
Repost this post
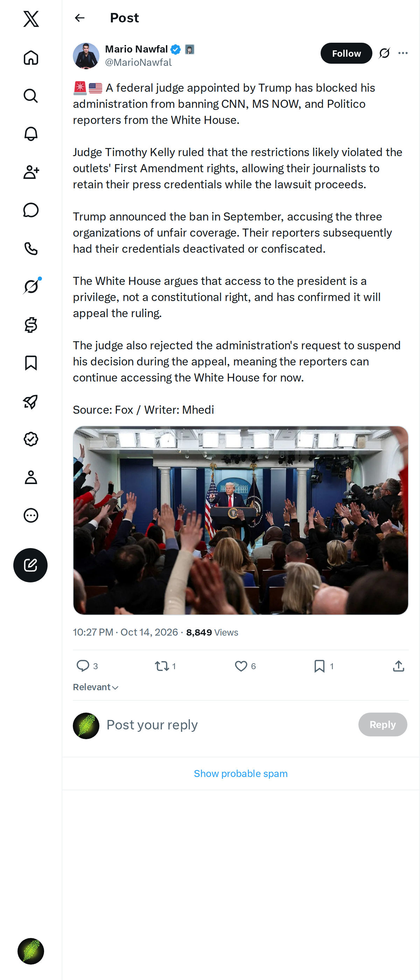pyautogui.click(x=162, y=666)
